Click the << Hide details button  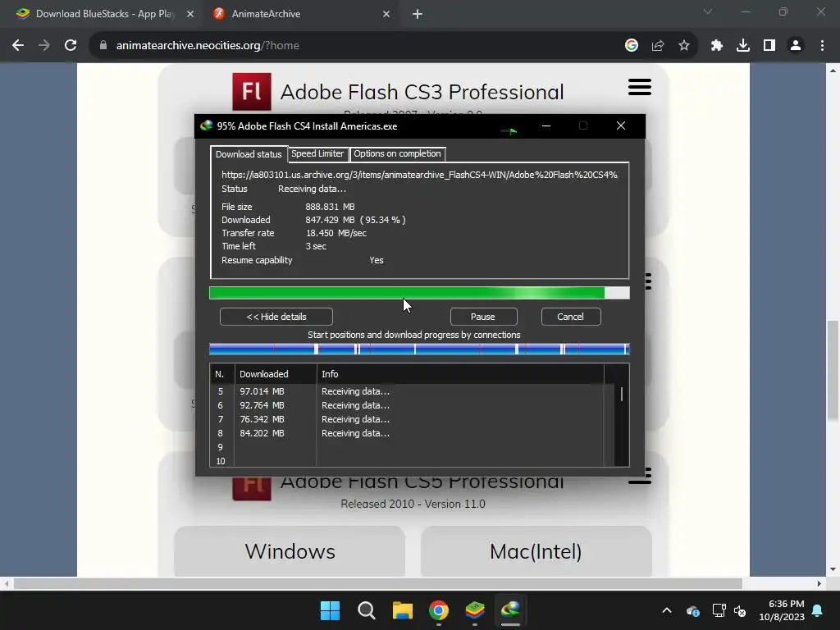click(276, 317)
